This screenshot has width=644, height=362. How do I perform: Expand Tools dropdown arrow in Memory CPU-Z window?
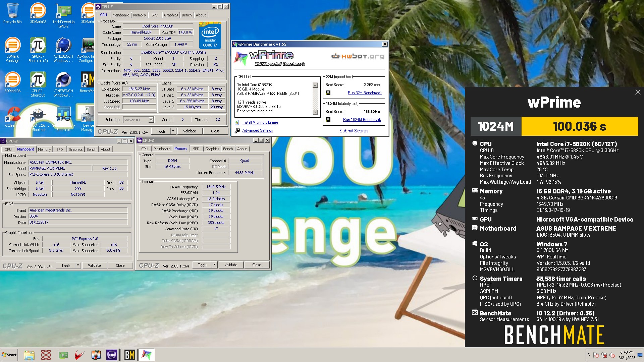coord(214,265)
